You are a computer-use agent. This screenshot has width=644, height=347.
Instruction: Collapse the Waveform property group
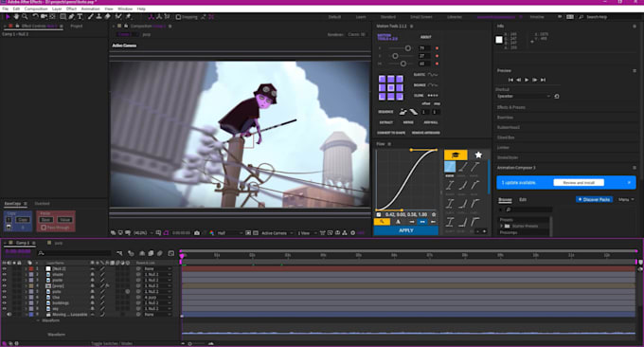coord(38,320)
